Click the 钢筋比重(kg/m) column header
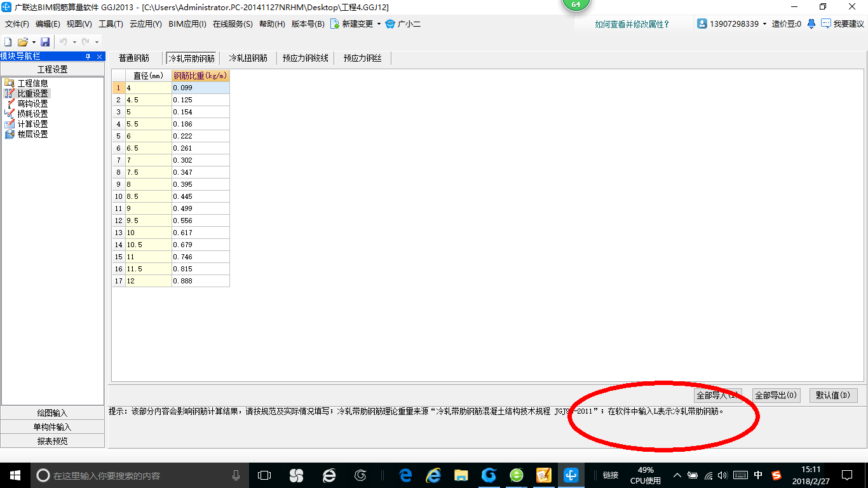 [201, 76]
